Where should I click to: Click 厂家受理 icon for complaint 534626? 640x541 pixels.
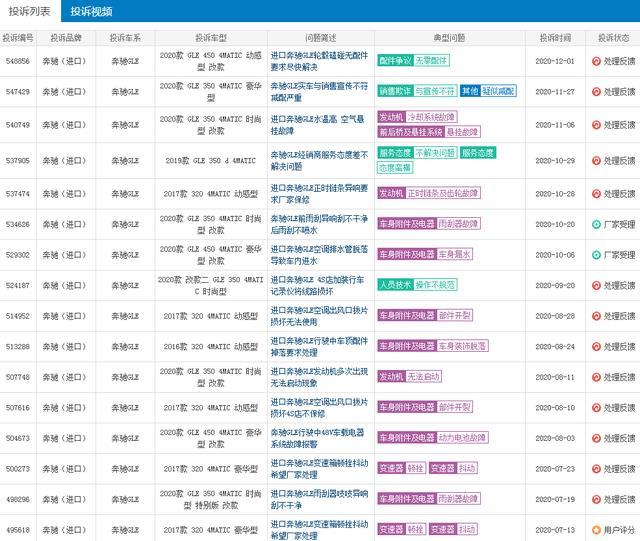[x=596, y=224]
